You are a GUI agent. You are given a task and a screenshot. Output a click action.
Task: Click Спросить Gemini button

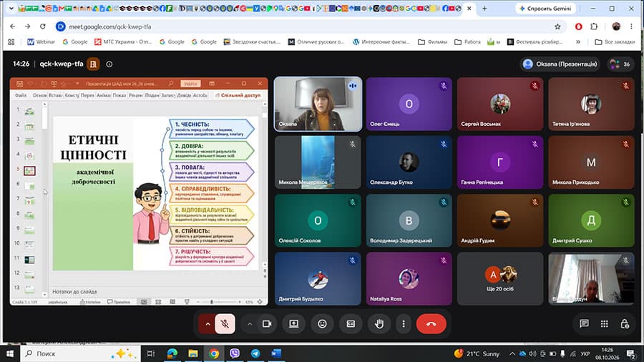click(545, 8)
